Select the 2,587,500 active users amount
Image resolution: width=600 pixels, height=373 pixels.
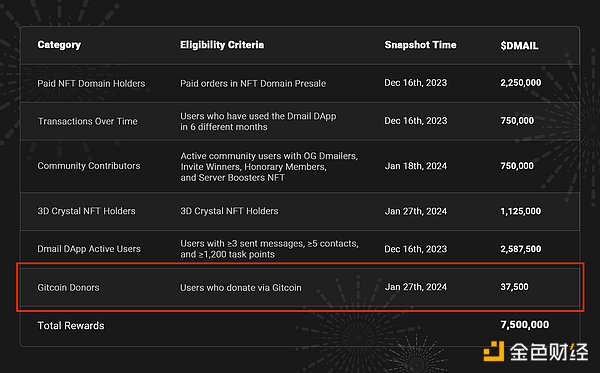click(x=520, y=249)
